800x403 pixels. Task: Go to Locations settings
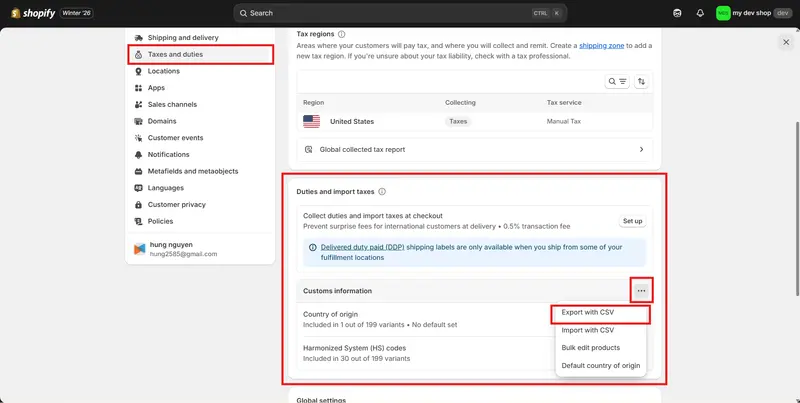pyautogui.click(x=200, y=71)
